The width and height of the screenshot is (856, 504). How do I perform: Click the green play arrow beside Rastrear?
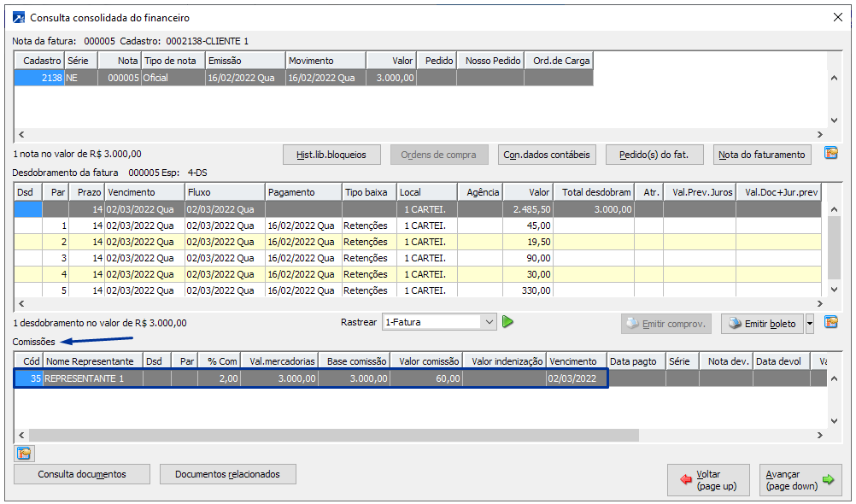pyautogui.click(x=508, y=322)
